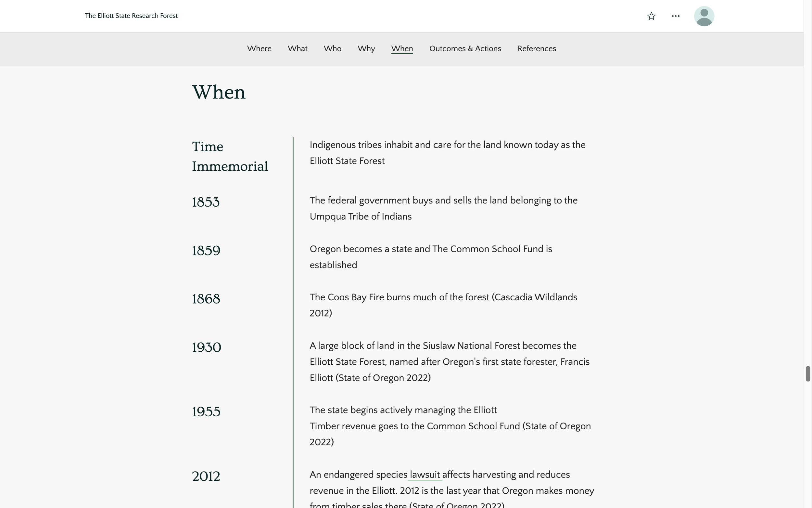Click the star favorite icon

point(651,16)
